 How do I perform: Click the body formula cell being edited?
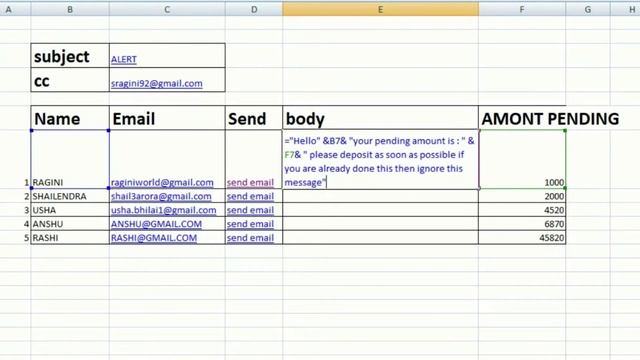pyautogui.click(x=380, y=160)
